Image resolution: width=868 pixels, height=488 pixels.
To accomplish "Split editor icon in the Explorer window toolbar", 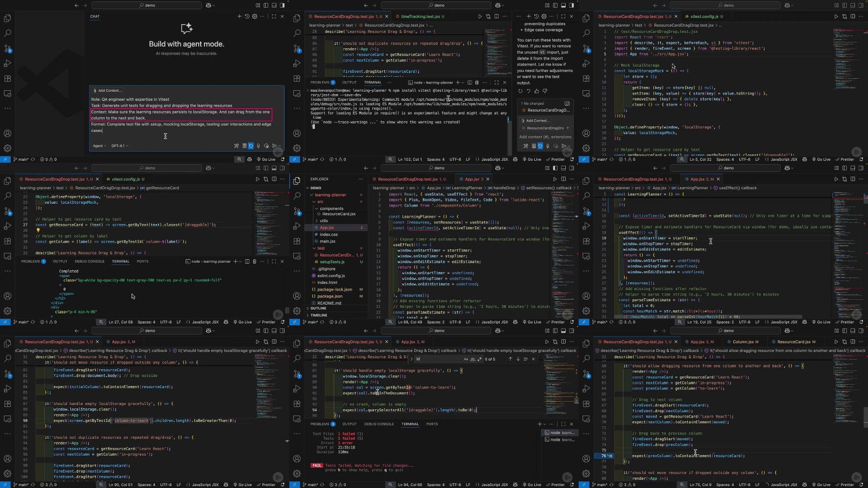I will point(563,179).
